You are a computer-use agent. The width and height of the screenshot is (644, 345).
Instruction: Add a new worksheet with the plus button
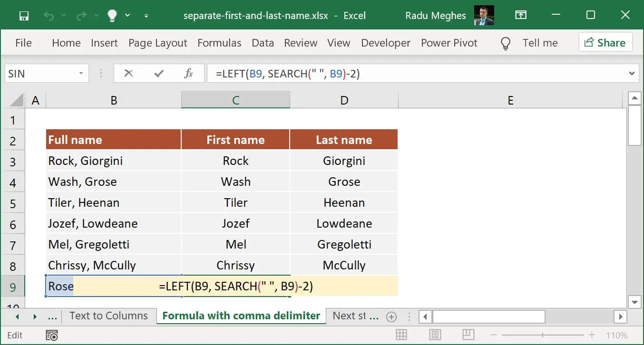tap(391, 316)
